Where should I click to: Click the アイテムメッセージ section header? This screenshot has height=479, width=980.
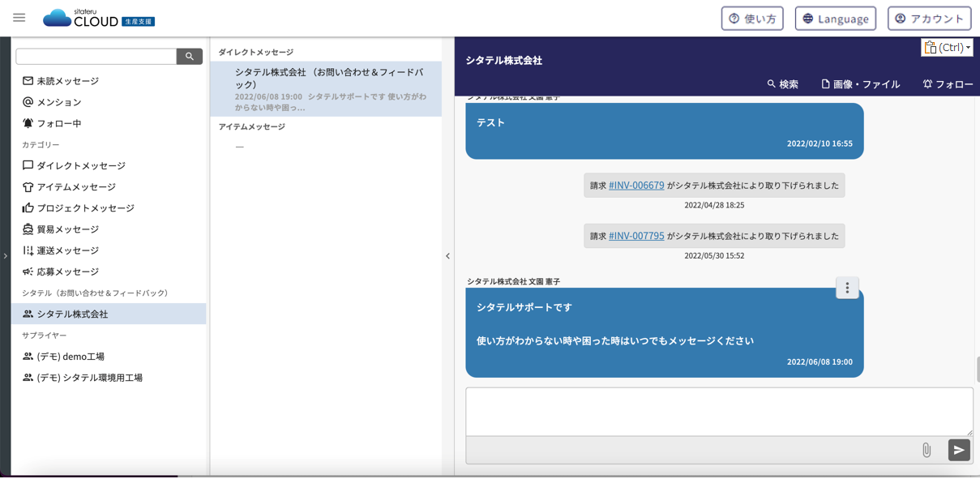pos(251,126)
